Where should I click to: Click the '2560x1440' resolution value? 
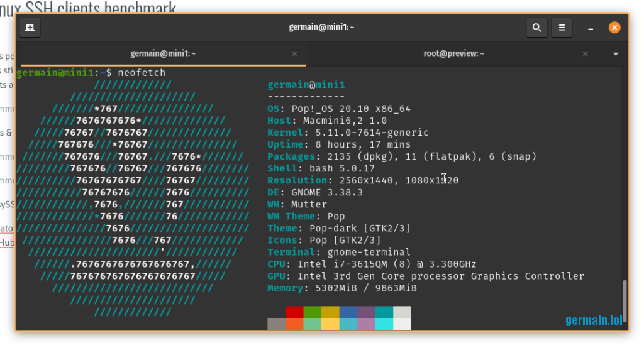[366, 180]
